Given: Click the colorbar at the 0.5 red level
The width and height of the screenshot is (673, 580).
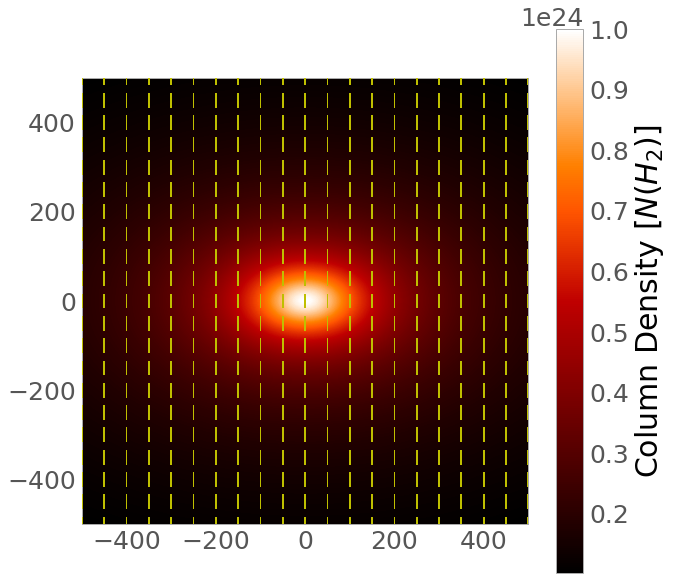Looking at the screenshot, I should (570, 333).
